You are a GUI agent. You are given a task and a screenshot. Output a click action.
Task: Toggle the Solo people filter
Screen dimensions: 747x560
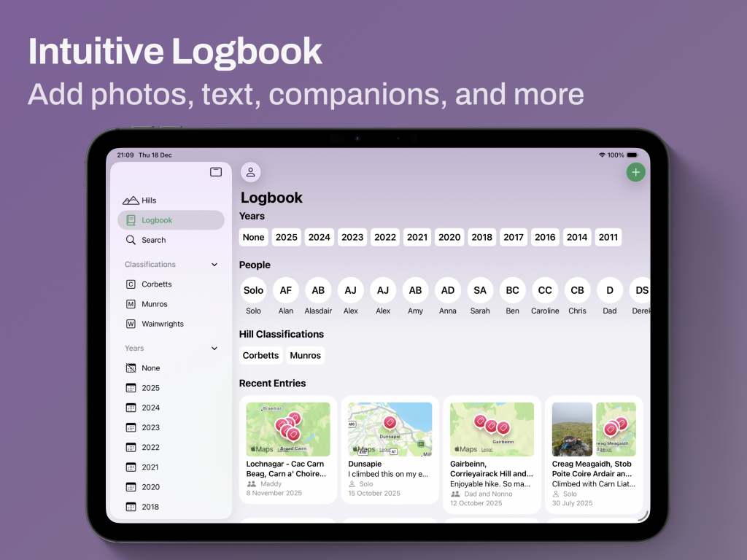point(253,290)
